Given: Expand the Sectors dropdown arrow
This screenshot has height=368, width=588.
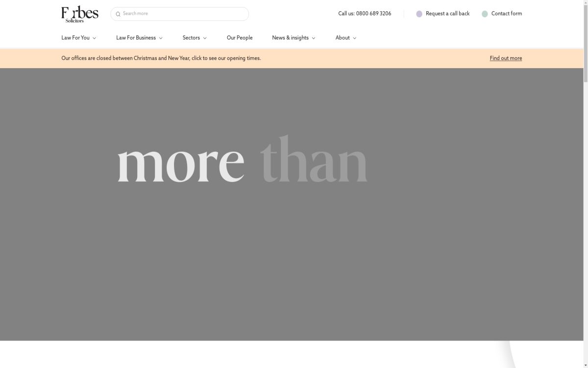Looking at the screenshot, I should point(204,37).
